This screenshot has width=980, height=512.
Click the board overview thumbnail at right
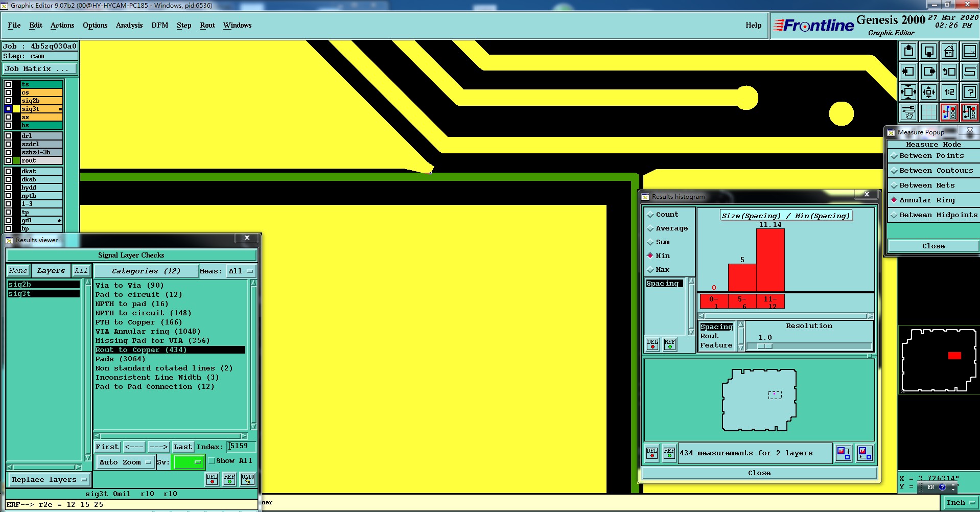click(939, 360)
